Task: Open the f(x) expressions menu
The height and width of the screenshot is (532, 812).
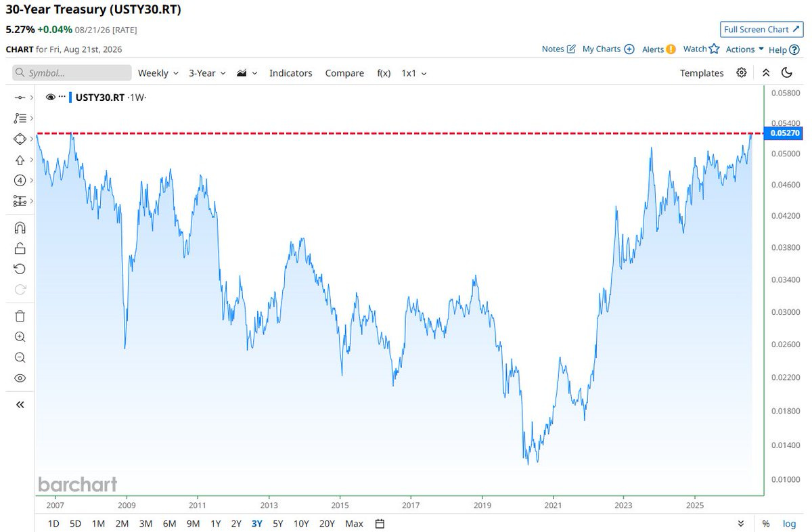Action: (x=384, y=73)
